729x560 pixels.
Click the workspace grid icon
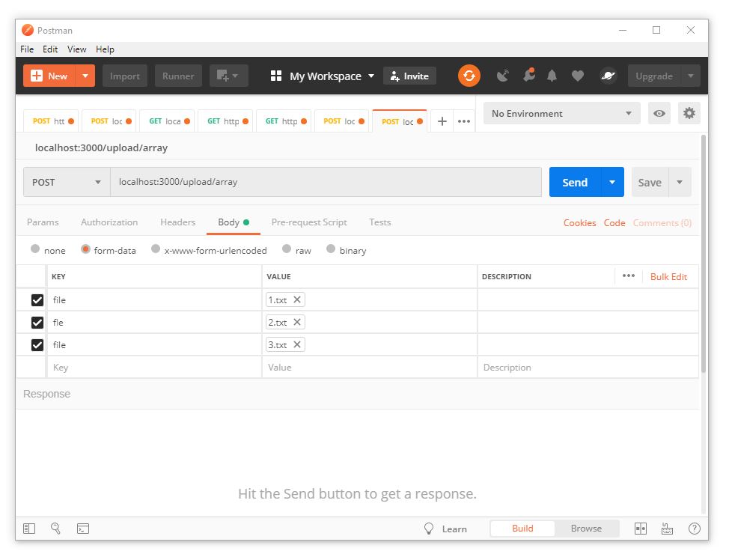coord(275,76)
